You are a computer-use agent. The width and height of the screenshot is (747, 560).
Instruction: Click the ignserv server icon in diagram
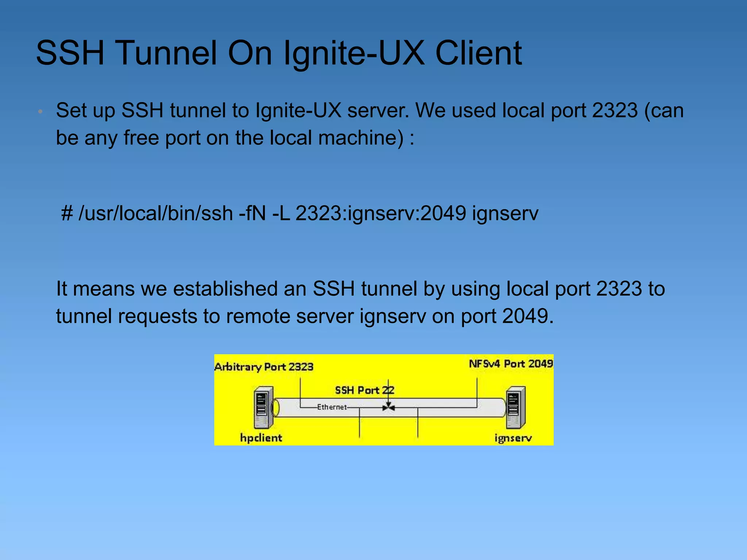click(x=516, y=408)
